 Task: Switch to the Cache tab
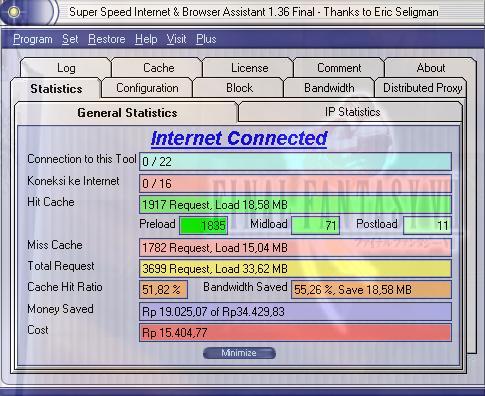point(158,68)
